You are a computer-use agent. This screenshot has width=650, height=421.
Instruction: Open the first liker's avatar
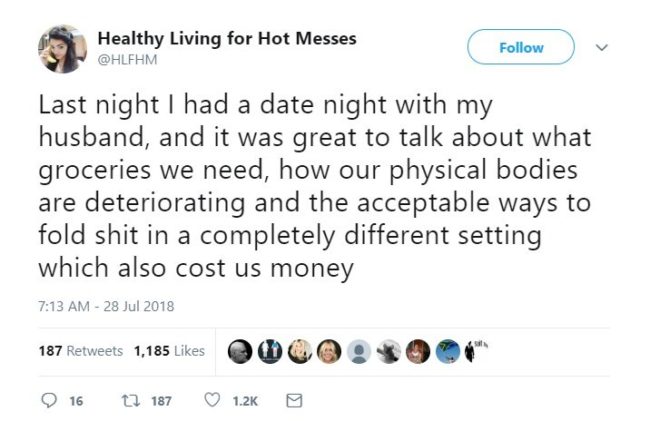pos(241,351)
